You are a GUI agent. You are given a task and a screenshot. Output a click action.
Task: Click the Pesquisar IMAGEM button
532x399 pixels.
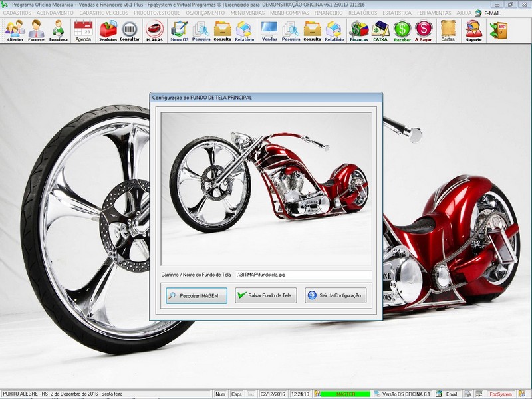(196, 295)
